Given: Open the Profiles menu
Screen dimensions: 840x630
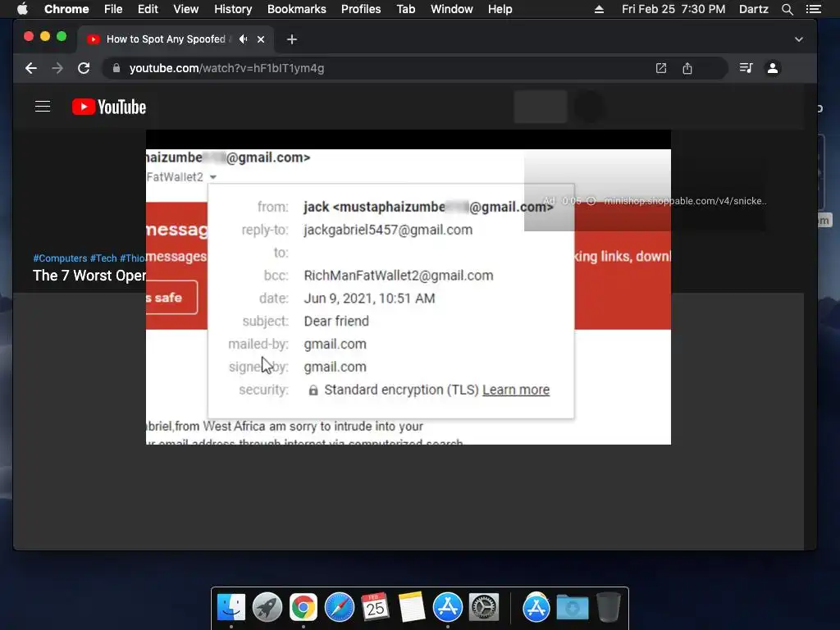Looking at the screenshot, I should (361, 9).
